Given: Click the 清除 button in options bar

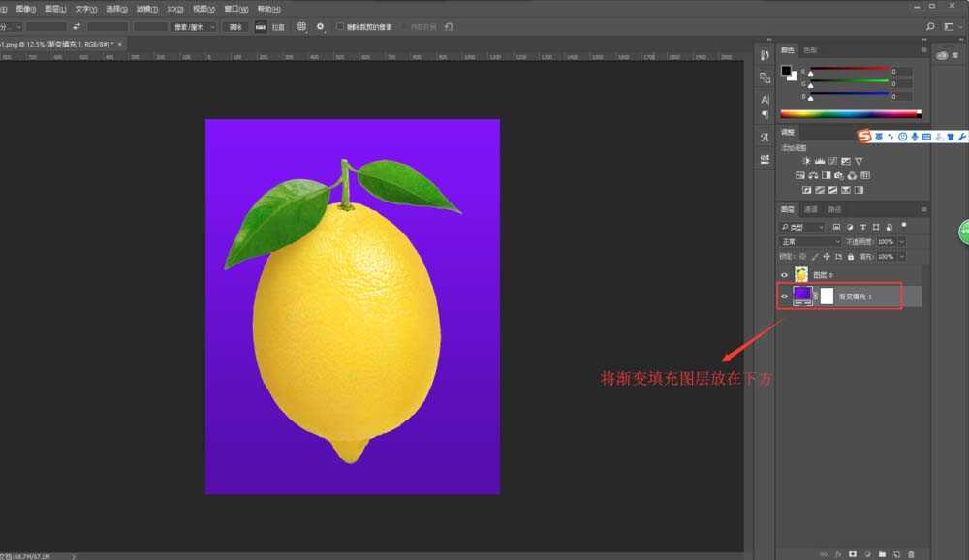Looking at the screenshot, I should tap(235, 27).
